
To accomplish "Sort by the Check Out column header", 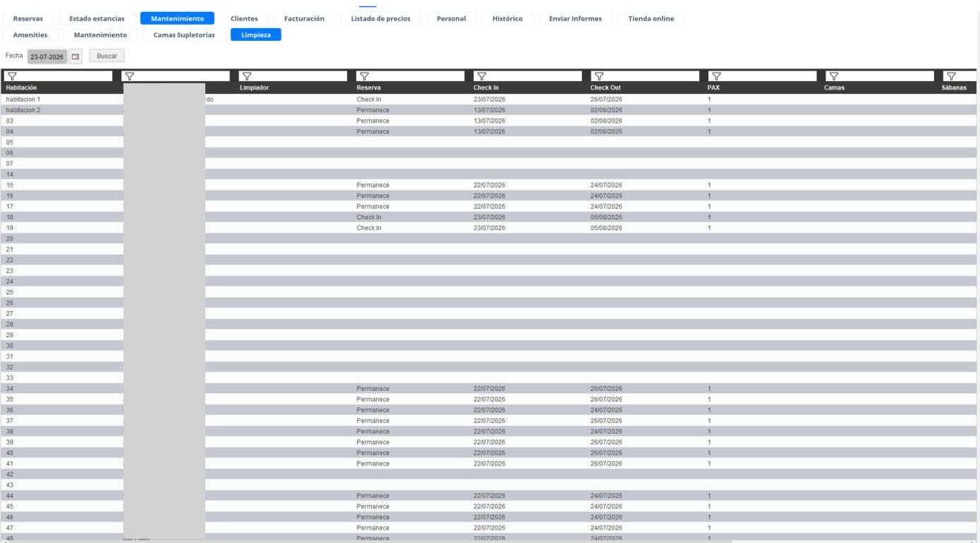I will [605, 87].
